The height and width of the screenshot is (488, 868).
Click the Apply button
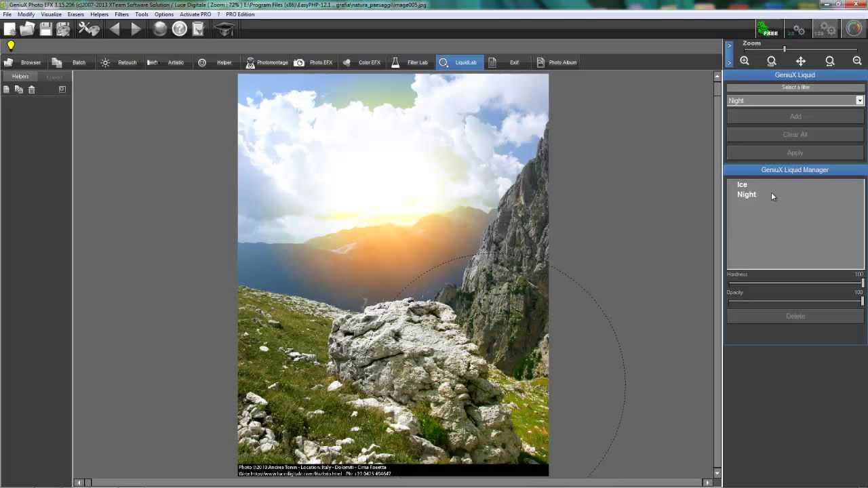(x=795, y=152)
